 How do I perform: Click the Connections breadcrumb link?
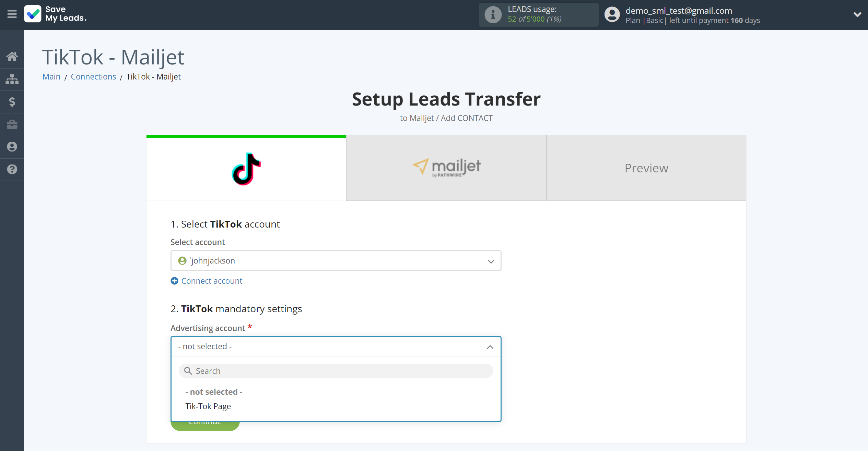point(94,76)
